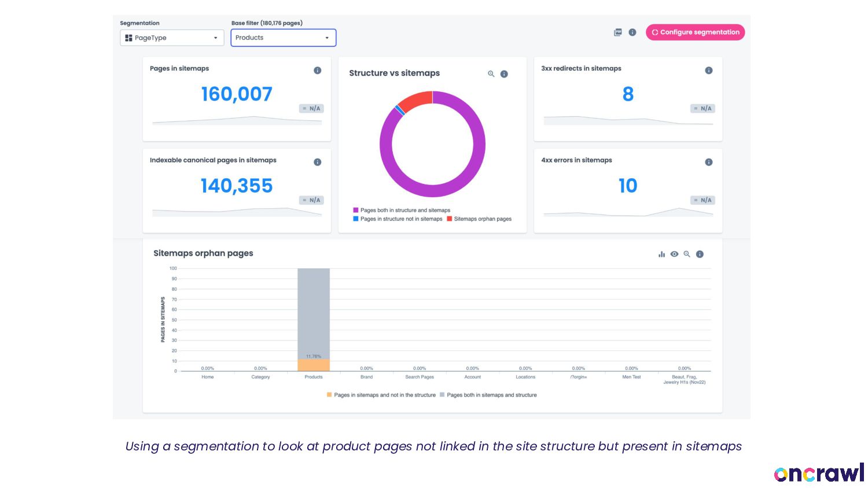Screen dimensions: 868x488
Task: Open info for 4xx errors in sitemaps
Action: (708, 162)
